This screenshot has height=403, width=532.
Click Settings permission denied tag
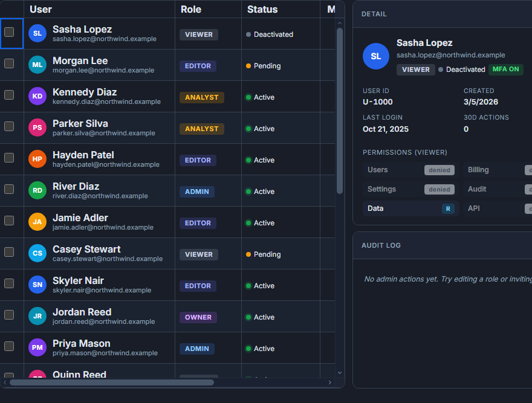click(x=440, y=189)
